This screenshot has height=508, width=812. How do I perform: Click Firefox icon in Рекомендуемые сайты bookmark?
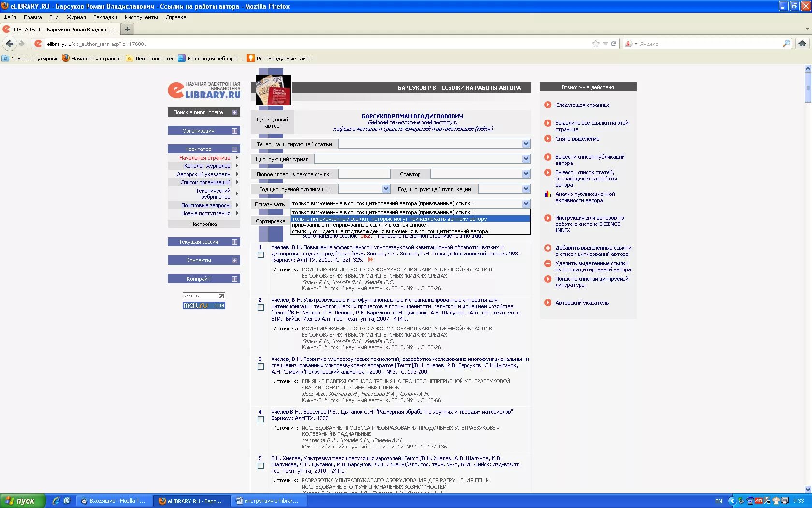[251, 58]
